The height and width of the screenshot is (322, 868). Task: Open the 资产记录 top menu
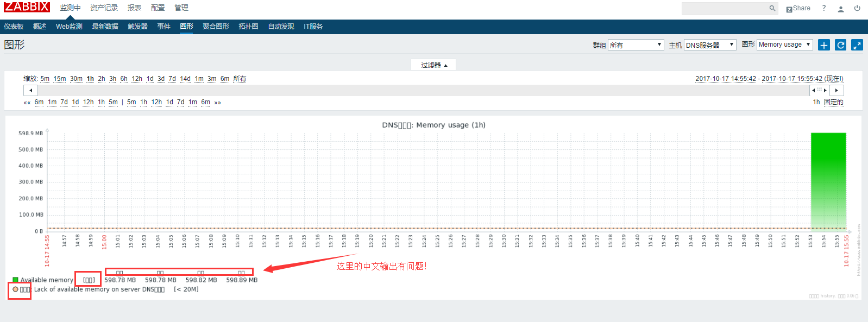(x=104, y=8)
